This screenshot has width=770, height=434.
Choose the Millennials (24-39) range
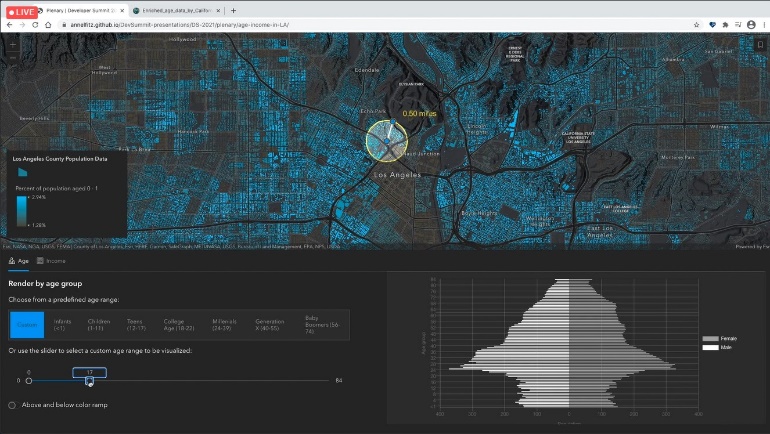(x=224, y=325)
